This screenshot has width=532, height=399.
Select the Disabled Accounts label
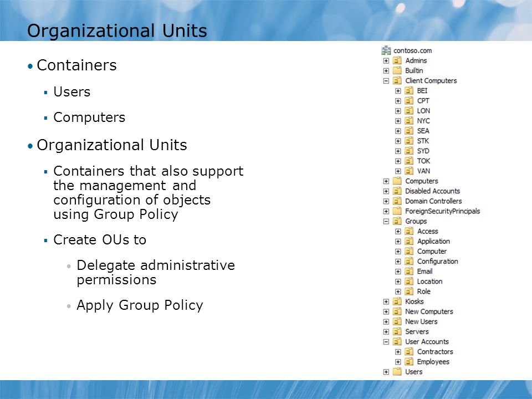click(433, 191)
